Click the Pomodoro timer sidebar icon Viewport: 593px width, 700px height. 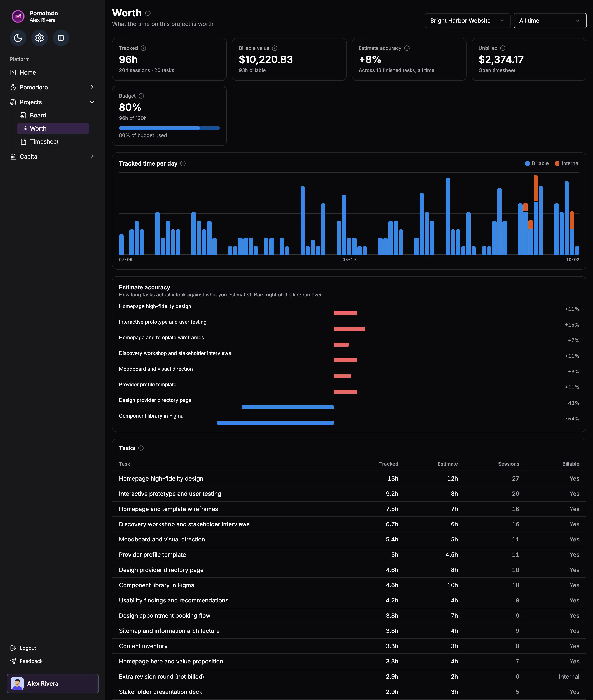pyautogui.click(x=13, y=87)
